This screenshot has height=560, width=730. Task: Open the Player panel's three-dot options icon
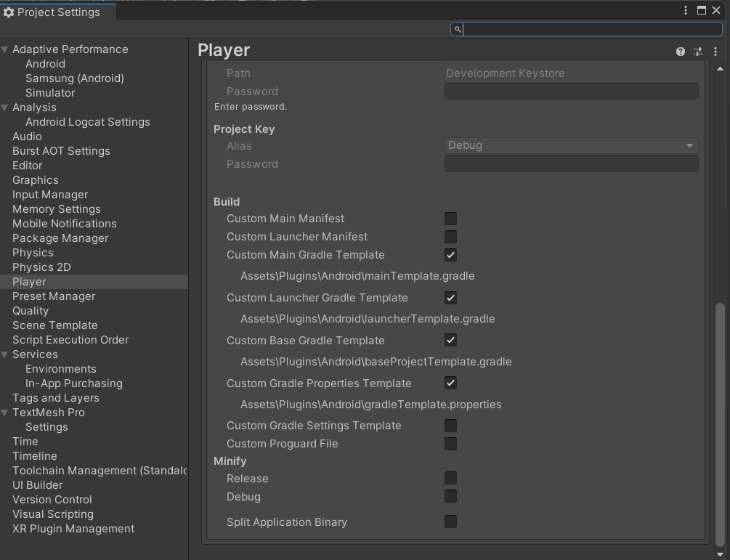[x=715, y=52]
